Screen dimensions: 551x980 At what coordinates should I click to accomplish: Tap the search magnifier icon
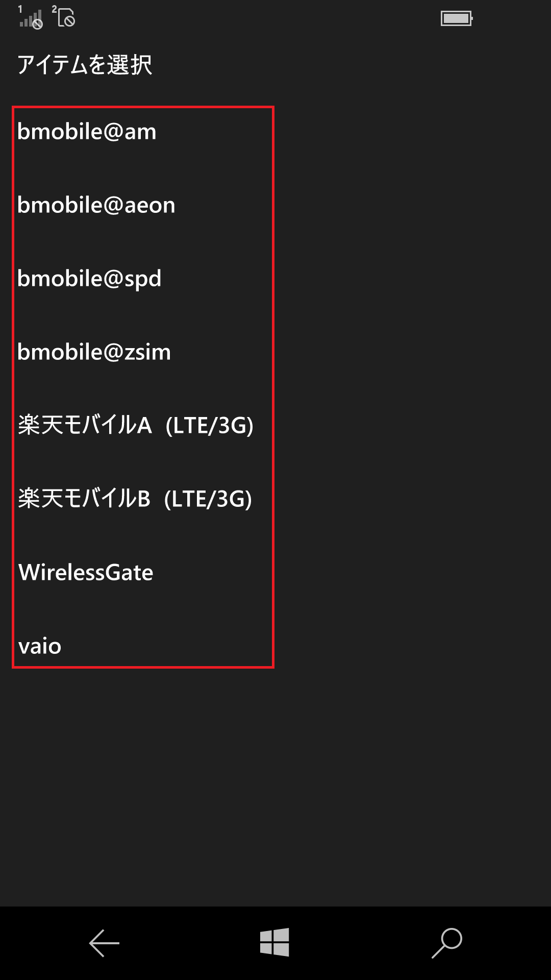click(x=447, y=943)
